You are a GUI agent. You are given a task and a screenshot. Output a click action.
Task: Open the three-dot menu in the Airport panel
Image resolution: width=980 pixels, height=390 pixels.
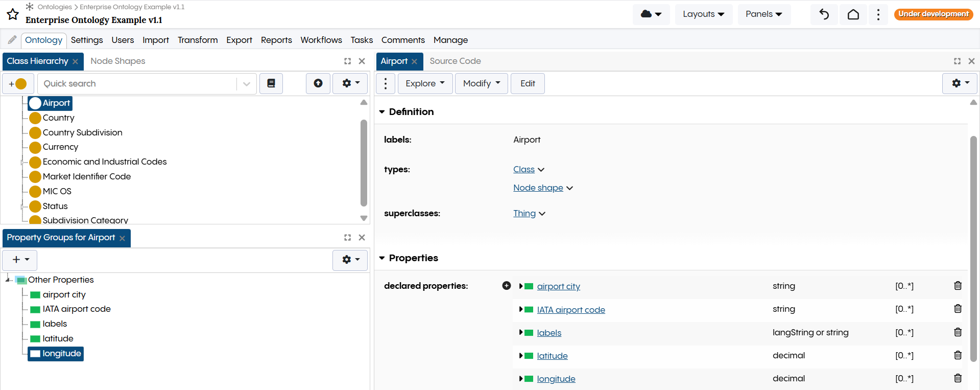[x=386, y=83]
